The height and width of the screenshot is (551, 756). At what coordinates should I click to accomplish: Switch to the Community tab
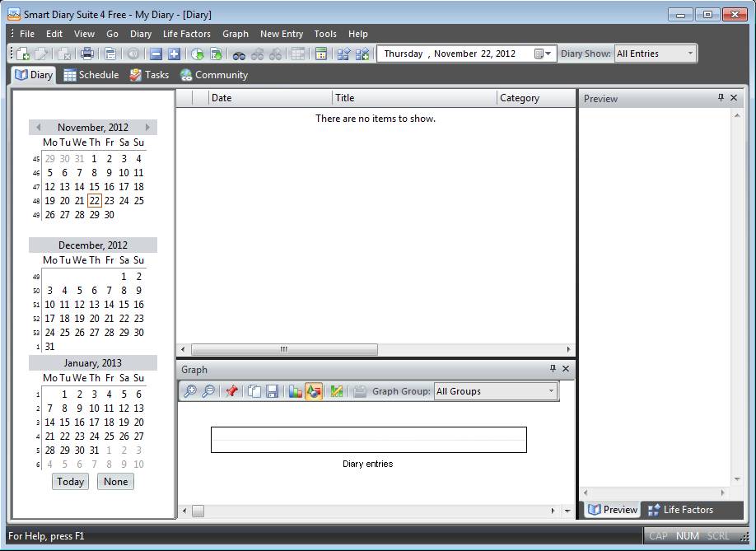214,75
